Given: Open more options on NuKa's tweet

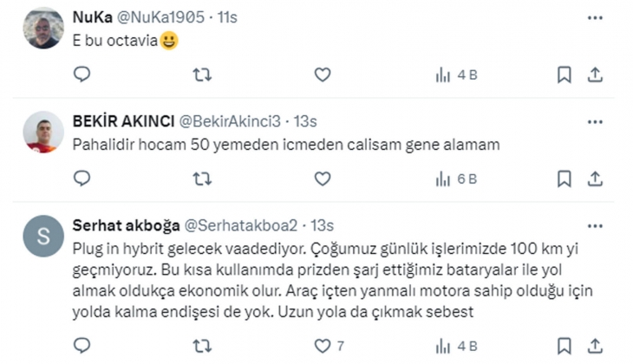Looking at the screenshot, I should pos(595,16).
